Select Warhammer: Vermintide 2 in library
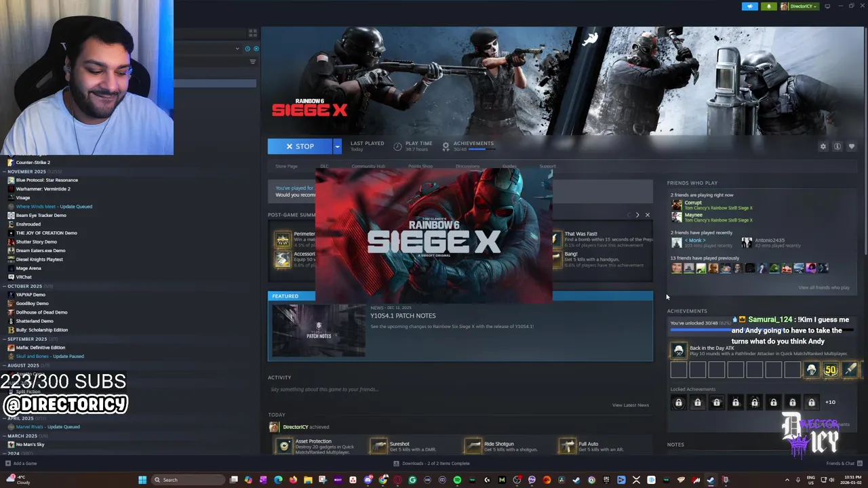Screen dimensions: 868x488 click(43, 189)
